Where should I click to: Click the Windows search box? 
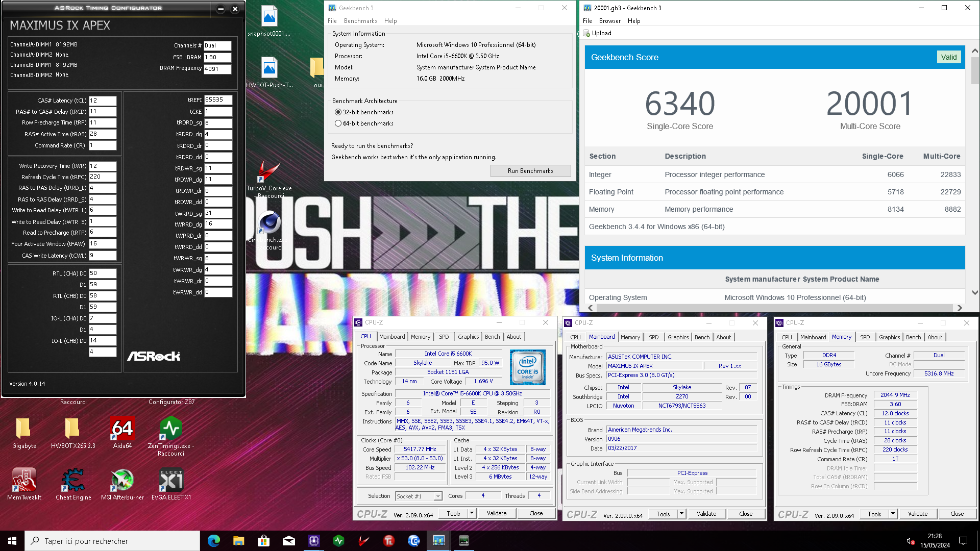(112, 541)
